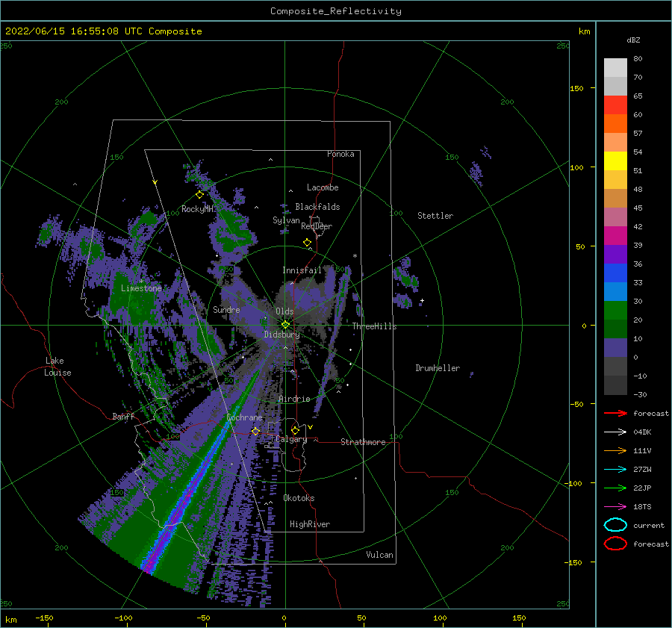Select the orange 111V arrow icon
This screenshot has height=628, width=672.
[x=615, y=450]
